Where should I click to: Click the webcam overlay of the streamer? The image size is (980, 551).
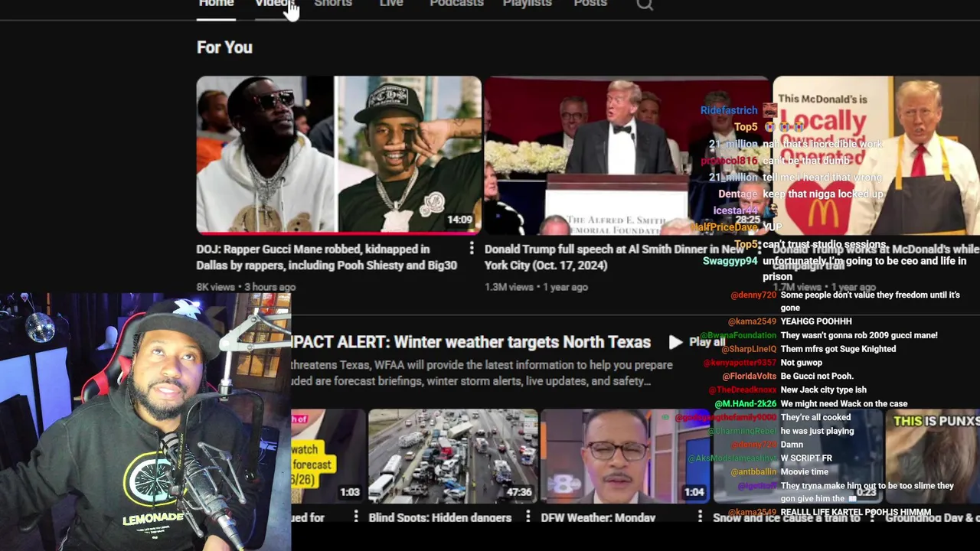[145, 422]
